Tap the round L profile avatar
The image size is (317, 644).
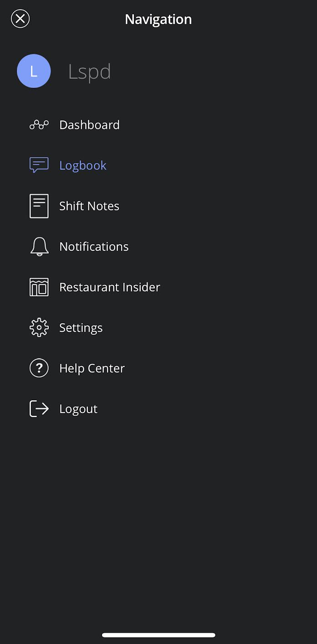(34, 71)
